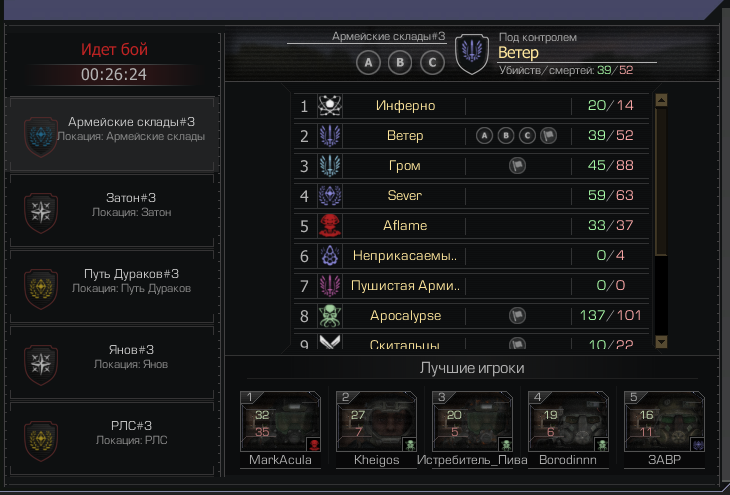
Task: Open the Янов#3 battle entry
Action: pos(112,363)
